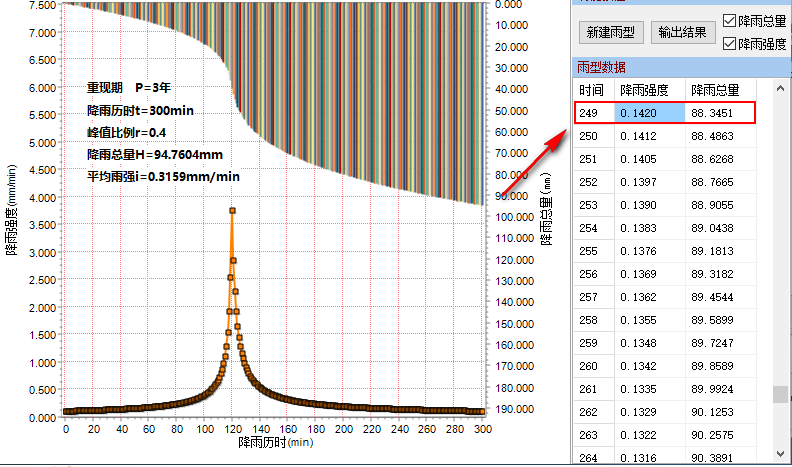The width and height of the screenshot is (792, 467).
Task: Toggle the 降雨总量 checkbox
Action: 729,21
